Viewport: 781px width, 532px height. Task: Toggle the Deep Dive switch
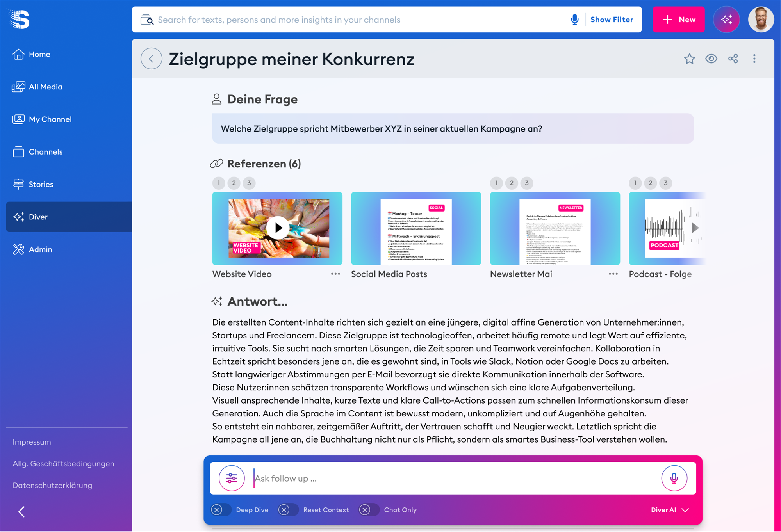pos(221,510)
